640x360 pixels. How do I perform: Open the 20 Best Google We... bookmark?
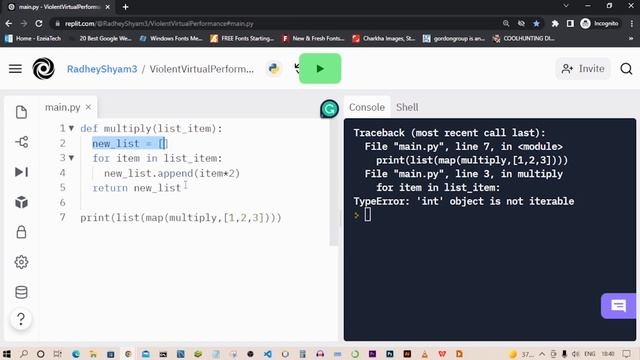click(x=101, y=38)
